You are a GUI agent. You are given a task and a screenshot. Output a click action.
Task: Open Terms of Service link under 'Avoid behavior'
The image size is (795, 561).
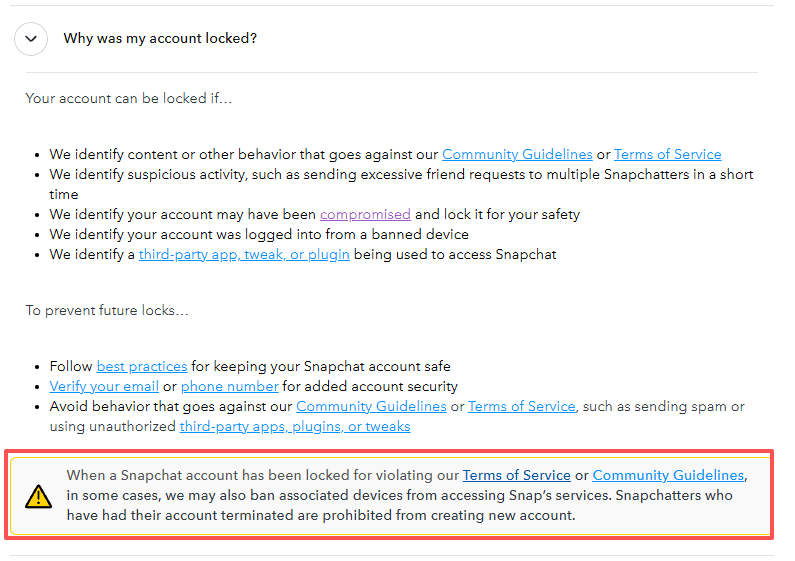(x=522, y=406)
